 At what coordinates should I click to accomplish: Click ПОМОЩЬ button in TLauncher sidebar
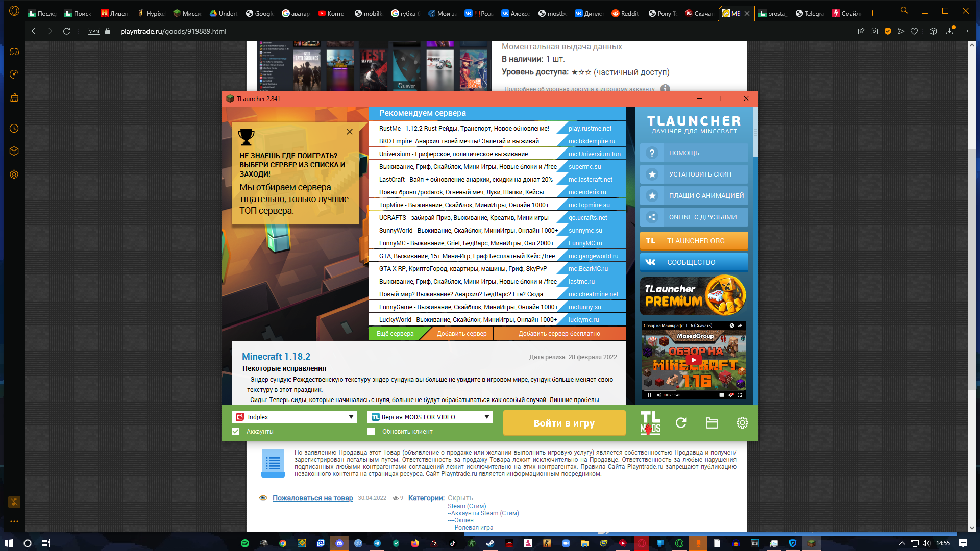pos(694,153)
